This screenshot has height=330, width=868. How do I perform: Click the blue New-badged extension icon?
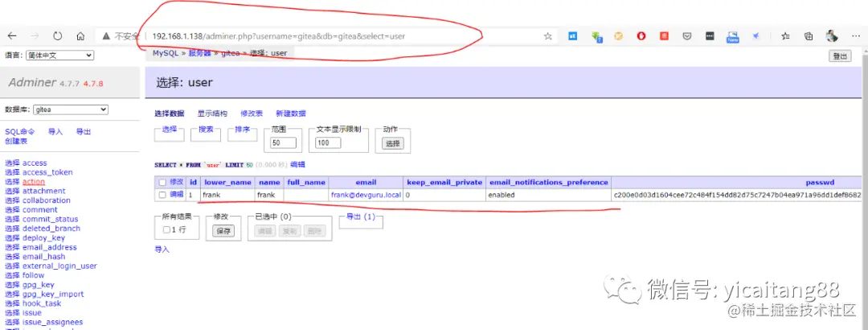(x=733, y=36)
